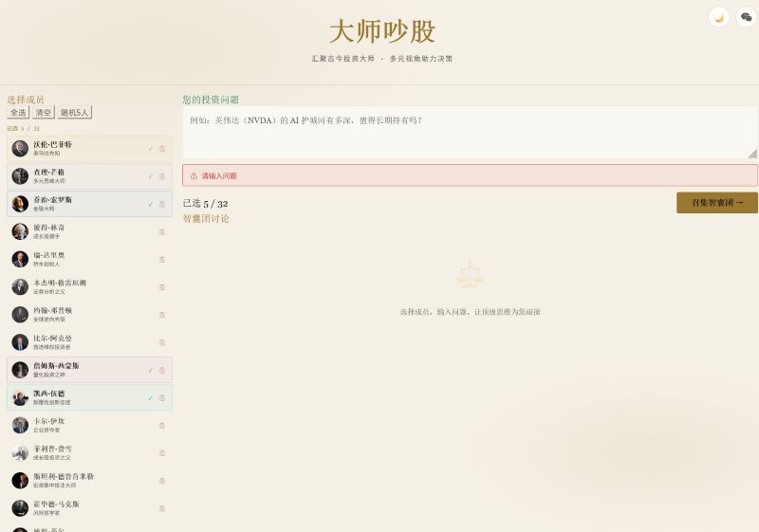The height and width of the screenshot is (532, 759).
Task: Click the 大师吵股 page title
Action: (382, 31)
